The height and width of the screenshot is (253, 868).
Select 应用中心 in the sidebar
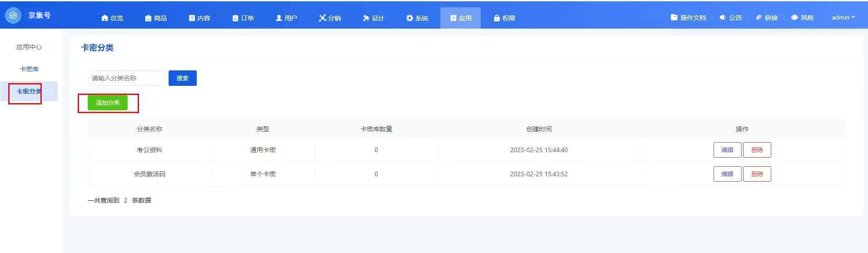coord(29,47)
